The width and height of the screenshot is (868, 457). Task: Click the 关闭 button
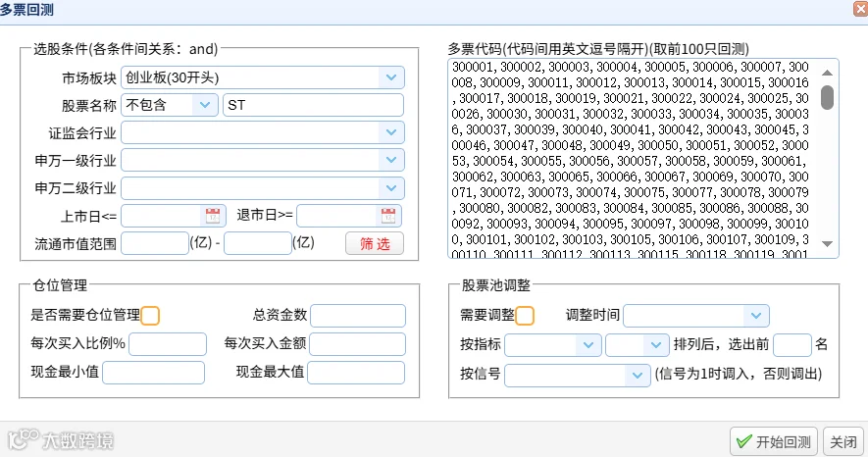point(843,441)
